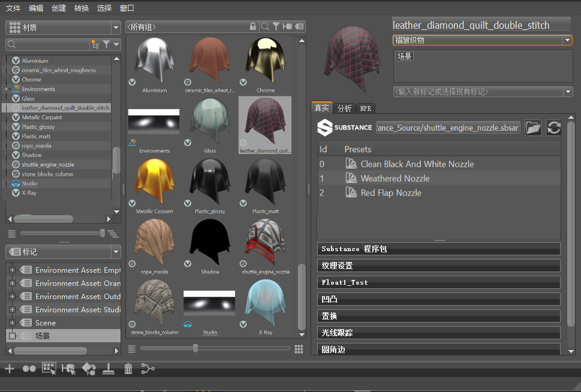
Task: Expand Environment Asset: Empt tag
Action: [12, 270]
